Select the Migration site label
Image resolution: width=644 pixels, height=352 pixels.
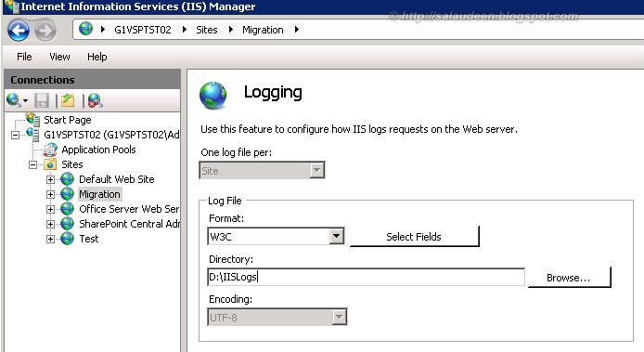pyautogui.click(x=99, y=194)
